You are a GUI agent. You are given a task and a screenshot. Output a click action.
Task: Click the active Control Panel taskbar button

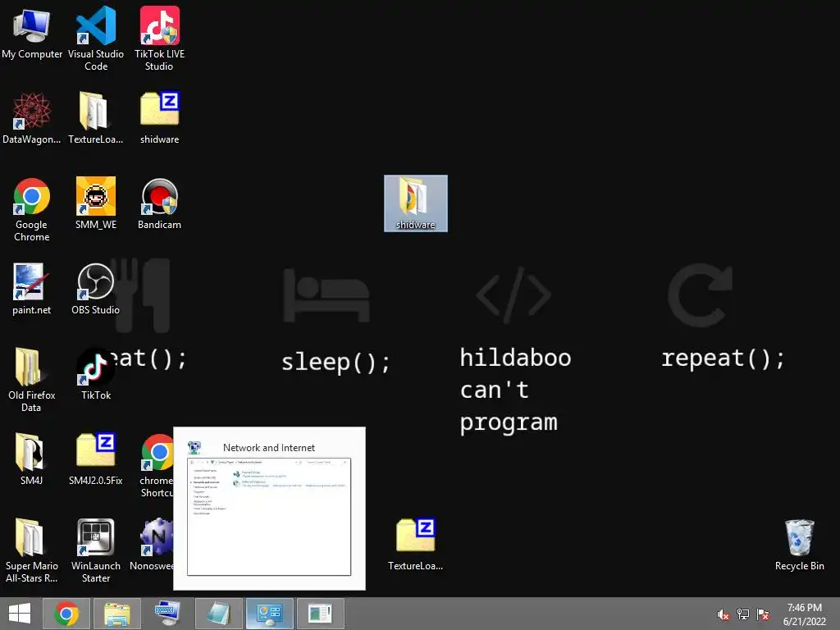point(269,614)
